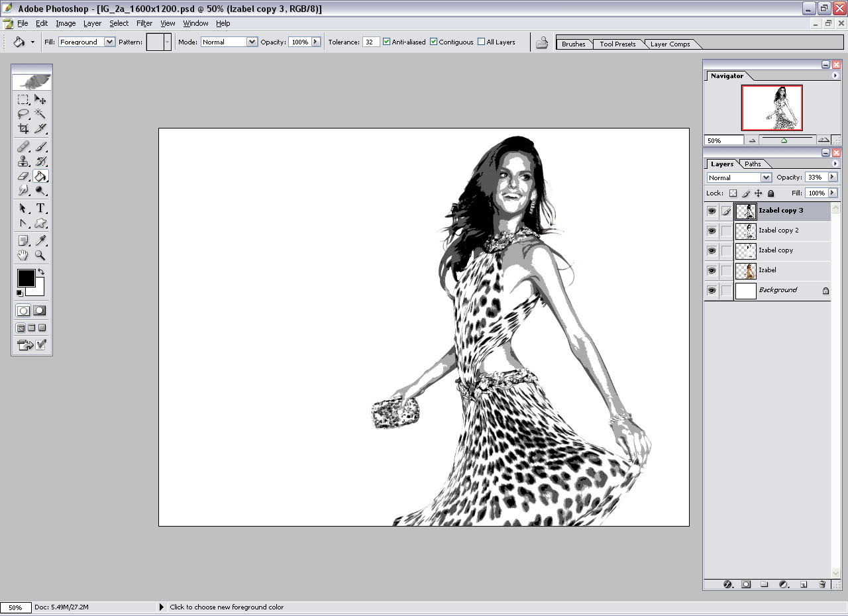Click the Clone Stamp tool

23,161
